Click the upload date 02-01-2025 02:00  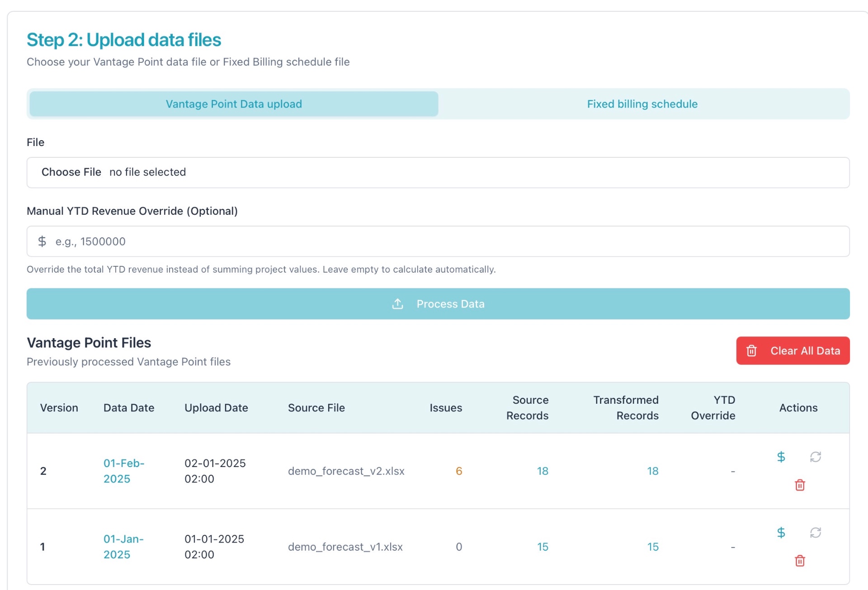(x=215, y=471)
